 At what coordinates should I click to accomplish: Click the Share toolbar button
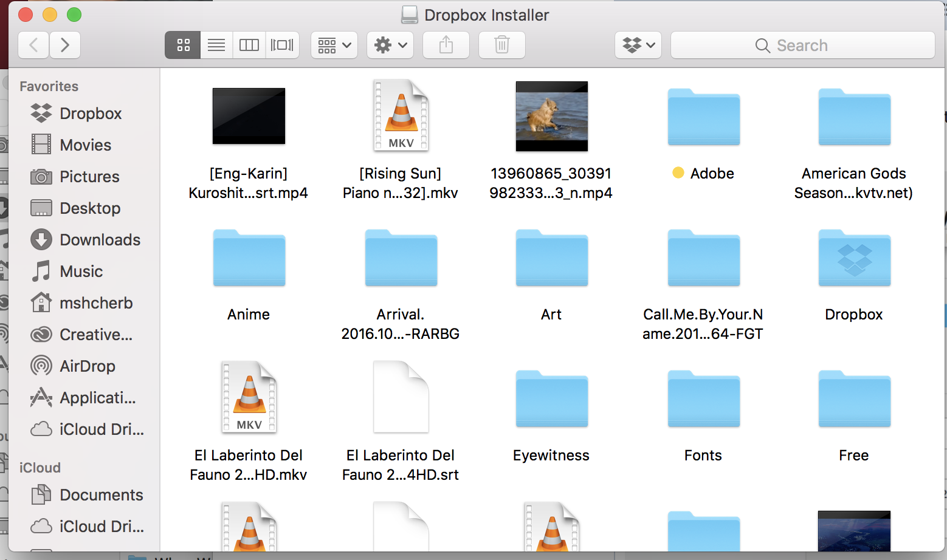[446, 45]
